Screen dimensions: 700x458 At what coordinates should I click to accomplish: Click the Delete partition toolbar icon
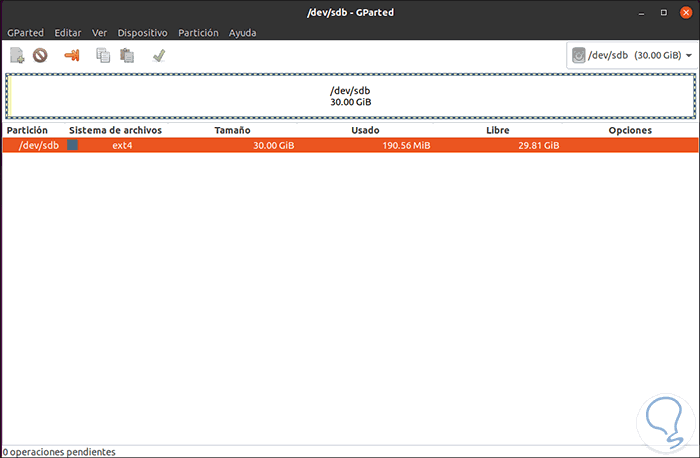point(40,55)
